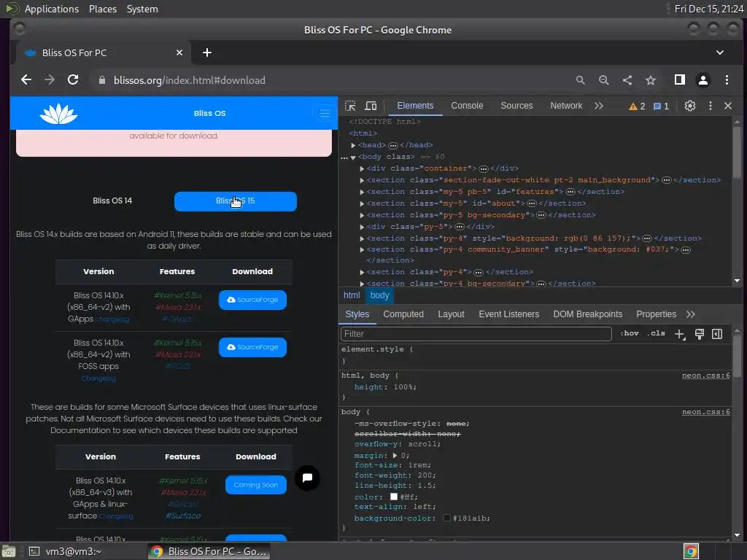
Task: Open a new browser tab
Action: 206,52
